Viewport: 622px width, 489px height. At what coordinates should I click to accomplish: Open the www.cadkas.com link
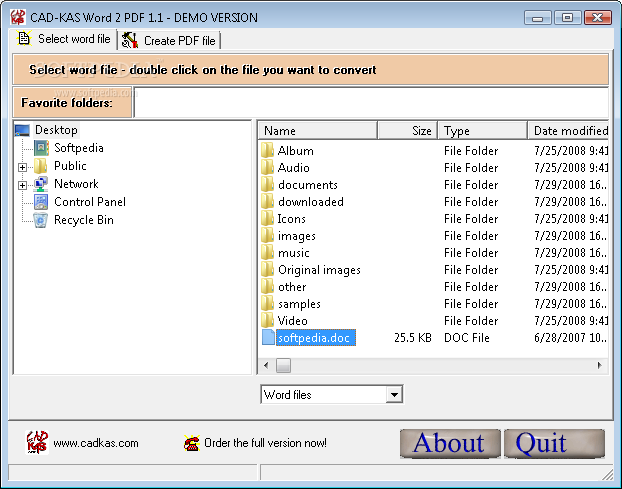pos(96,443)
